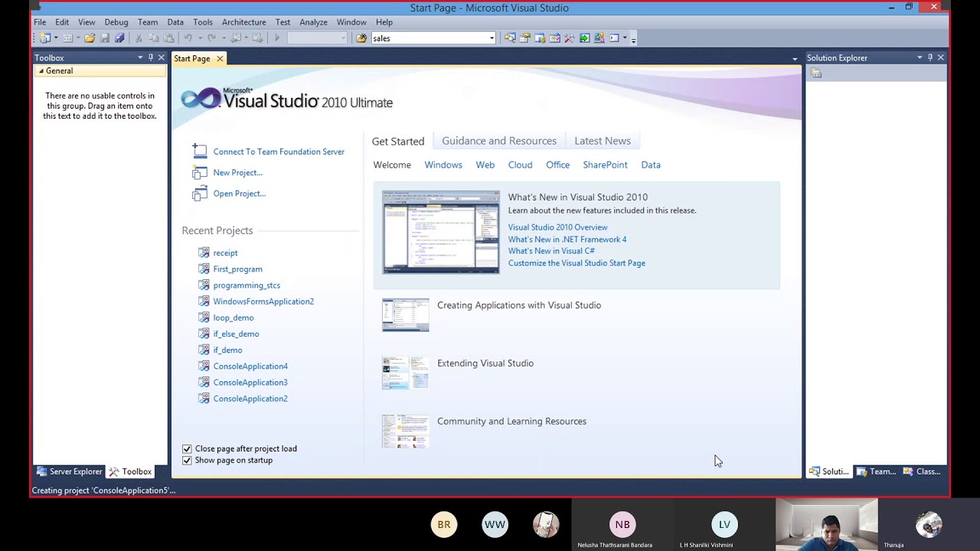Click the Creating Applications with Visual Studio thumbnail

[x=406, y=315]
